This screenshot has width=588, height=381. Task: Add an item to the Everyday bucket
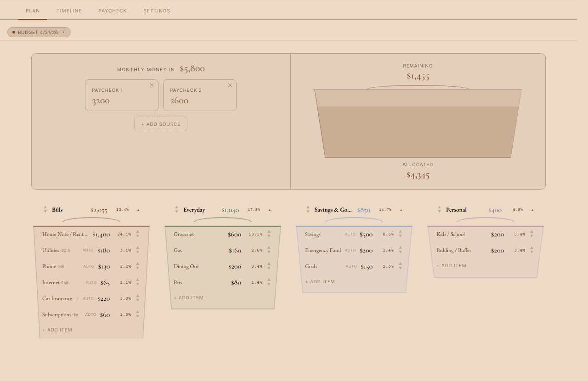coord(189,298)
